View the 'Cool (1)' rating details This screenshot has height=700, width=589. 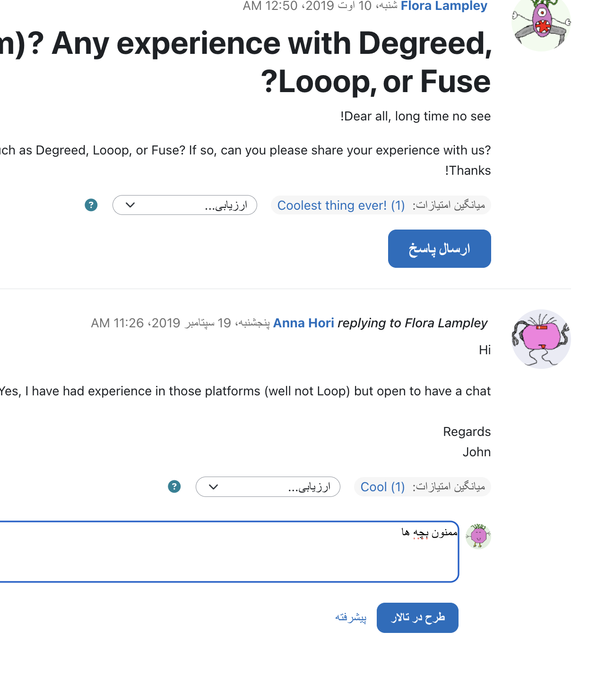(x=382, y=487)
